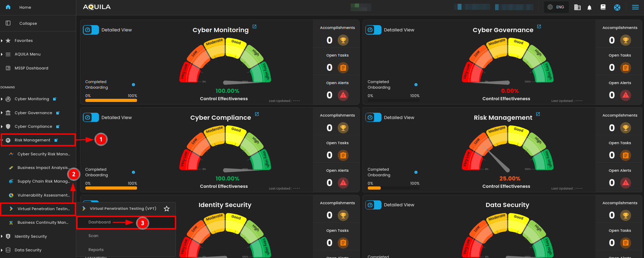Toggle Detailed View on Cyber Governance card
This screenshot has height=258, width=644.
(373, 30)
